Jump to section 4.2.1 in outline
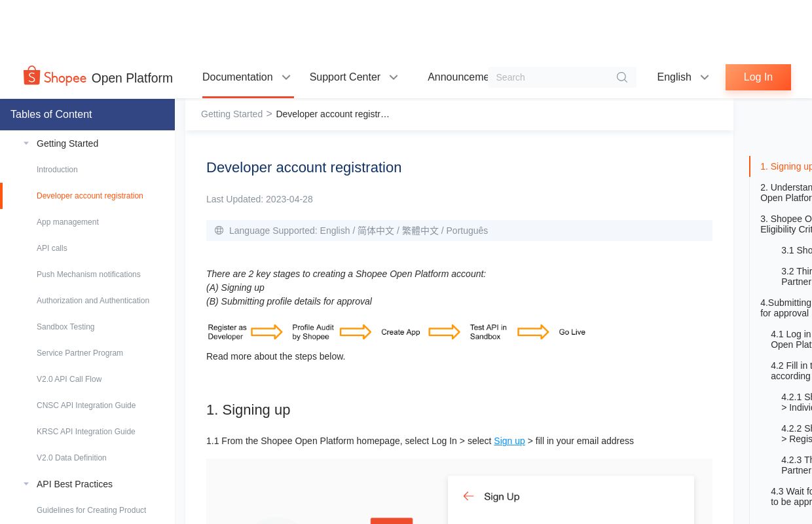Image resolution: width=812 pixels, height=524 pixels. (x=796, y=402)
